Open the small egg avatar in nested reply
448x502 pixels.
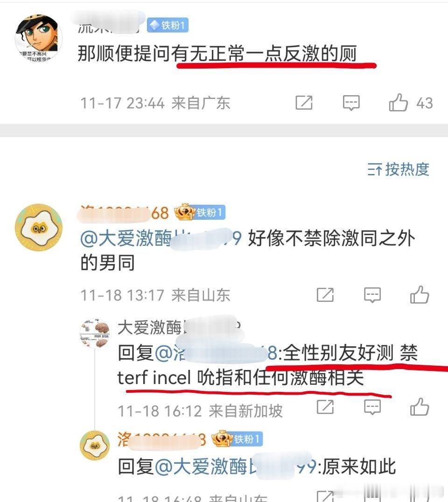coord(95,446)
